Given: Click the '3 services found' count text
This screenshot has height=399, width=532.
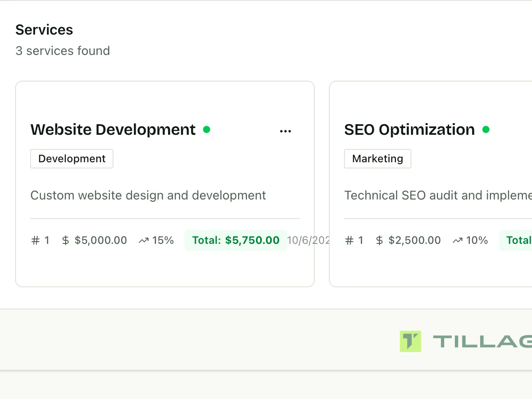Looking at the screenshot, I should pos(63,51).
